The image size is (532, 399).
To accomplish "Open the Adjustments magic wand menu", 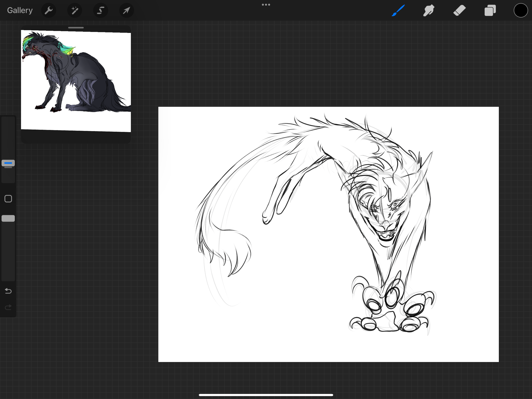I will pos(75,10).
